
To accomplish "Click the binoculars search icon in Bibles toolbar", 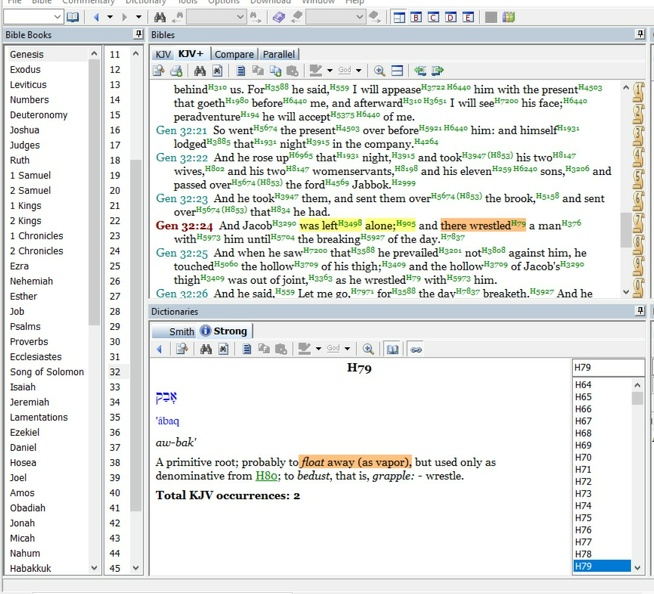I will tap(200, 70).
